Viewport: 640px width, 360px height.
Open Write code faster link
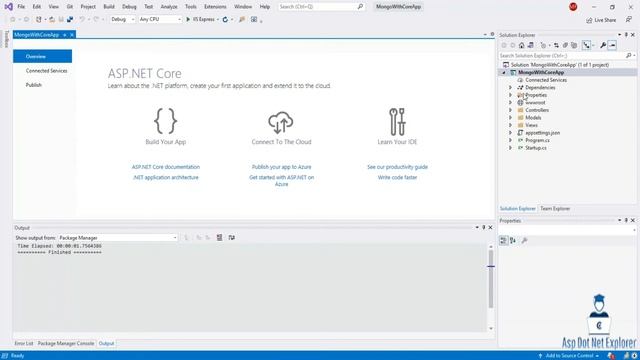(398, 178)
